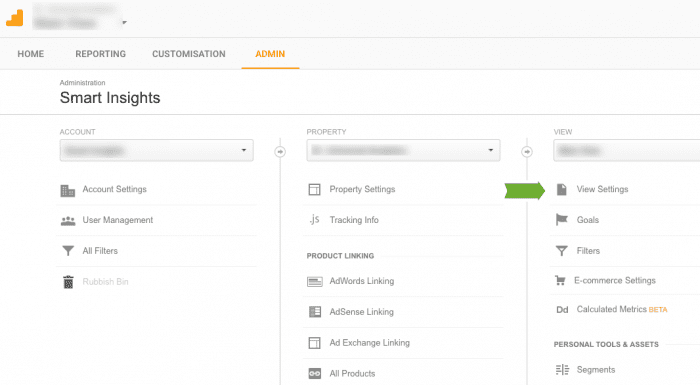This screenshot has height=385, width=700.
Task: Click the Google Analytics orange logo icon
Action: click(15, 18)
